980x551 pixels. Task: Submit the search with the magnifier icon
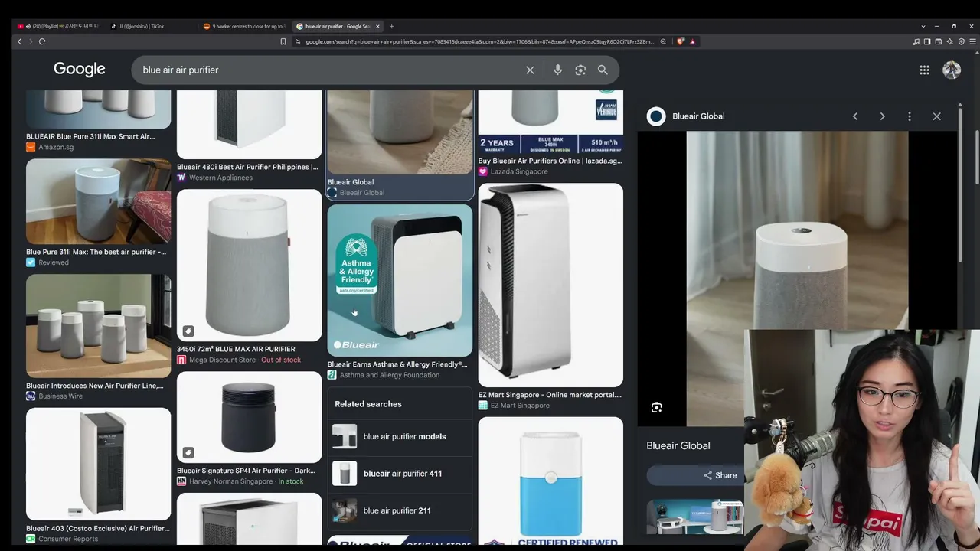tap(603, 70)
